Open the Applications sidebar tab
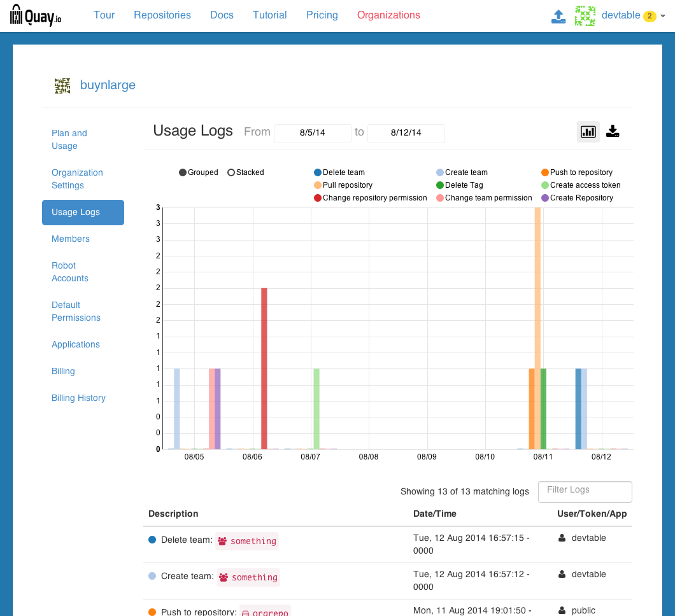 point(83,344)
